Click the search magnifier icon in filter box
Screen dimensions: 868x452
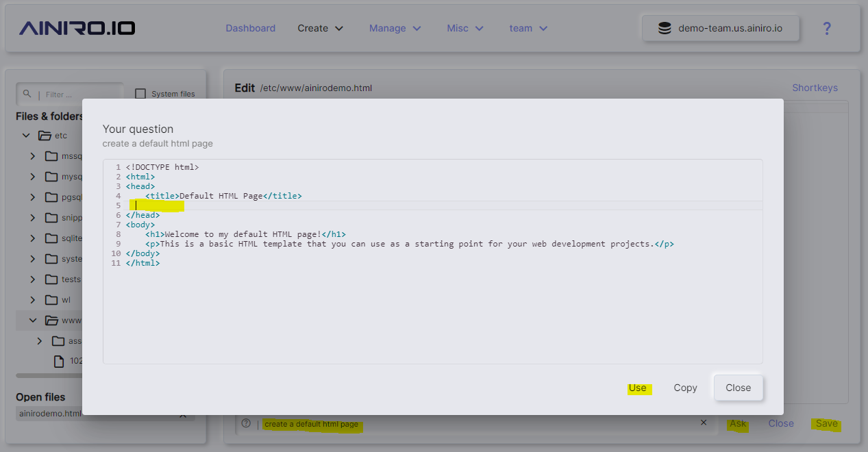tap(27, 94)
